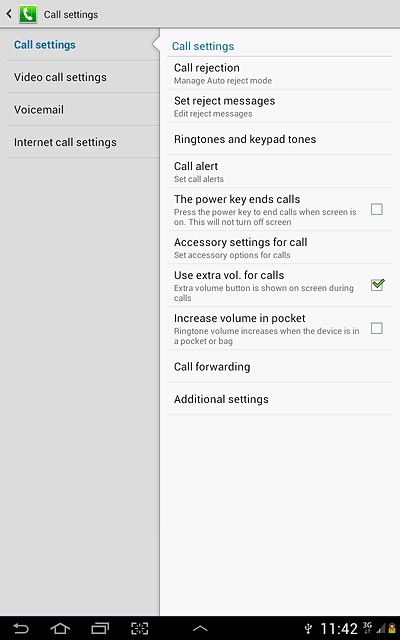
Task: Open Ringtones and keypad tones
Action: coord(280,139)
